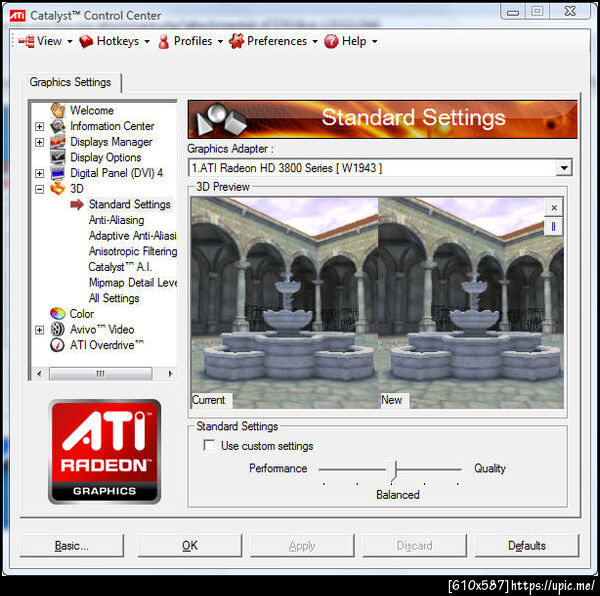Select Anisotropic Filtering tree item
Image resolution: width=600 pixels, height=596 pixels.
[x=133, y=251]
